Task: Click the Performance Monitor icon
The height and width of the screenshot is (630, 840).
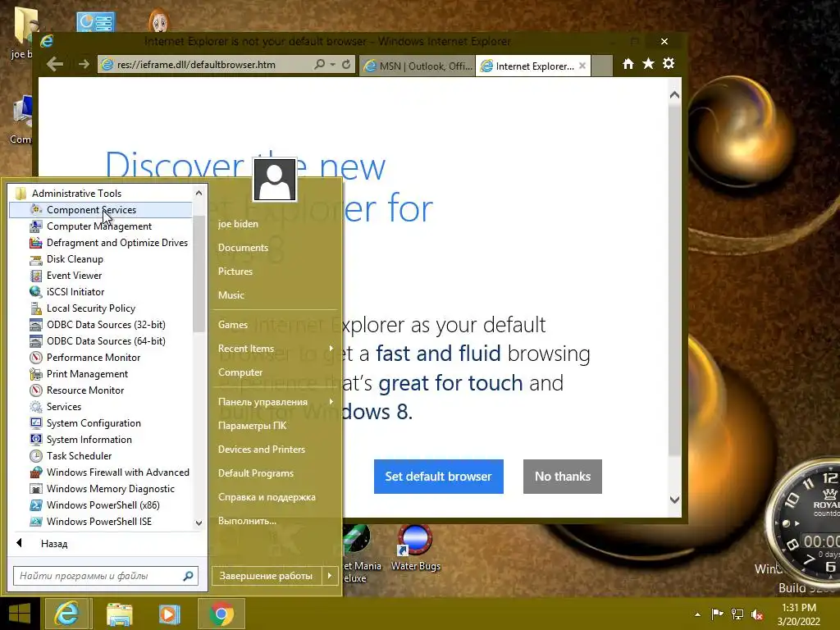Action: (36, 358)
